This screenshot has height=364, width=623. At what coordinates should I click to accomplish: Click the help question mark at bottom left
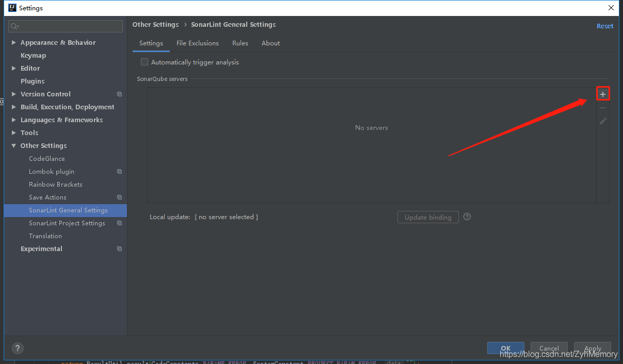(17, 348)
